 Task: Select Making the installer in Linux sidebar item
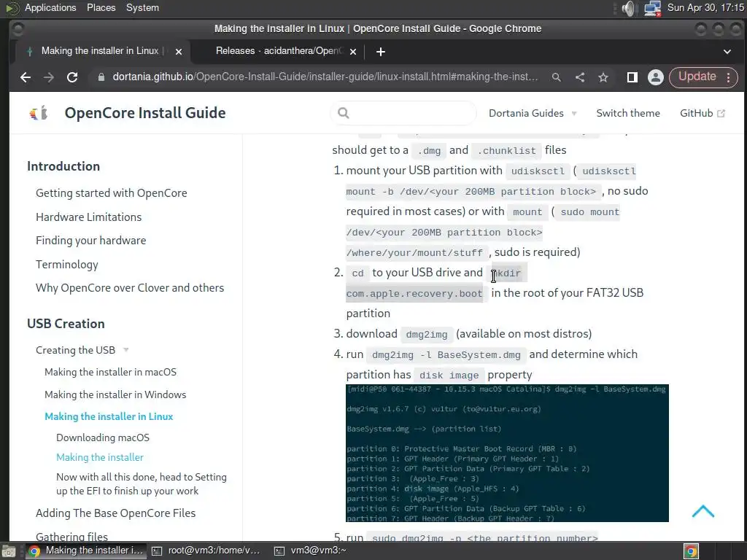(x=109, y=416)
